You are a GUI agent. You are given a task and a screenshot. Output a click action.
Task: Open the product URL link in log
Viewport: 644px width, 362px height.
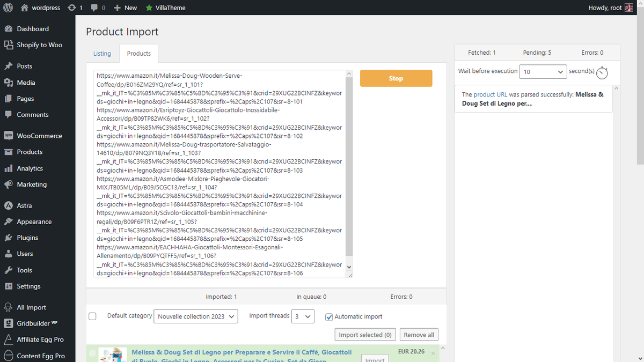(x=490, y=94)
